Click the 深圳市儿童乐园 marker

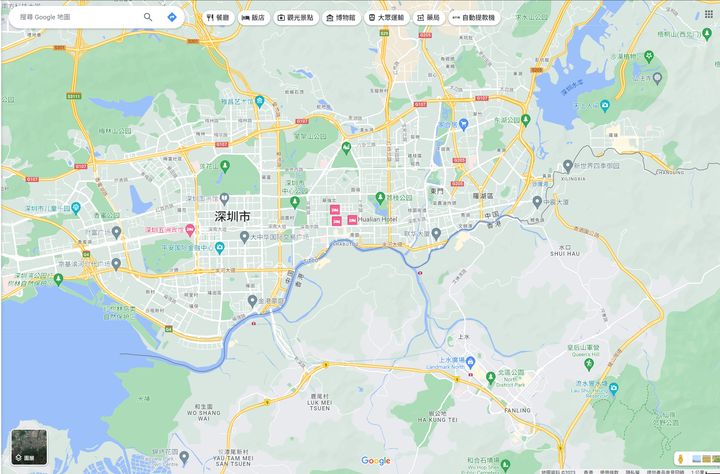[x=76, y=208]
